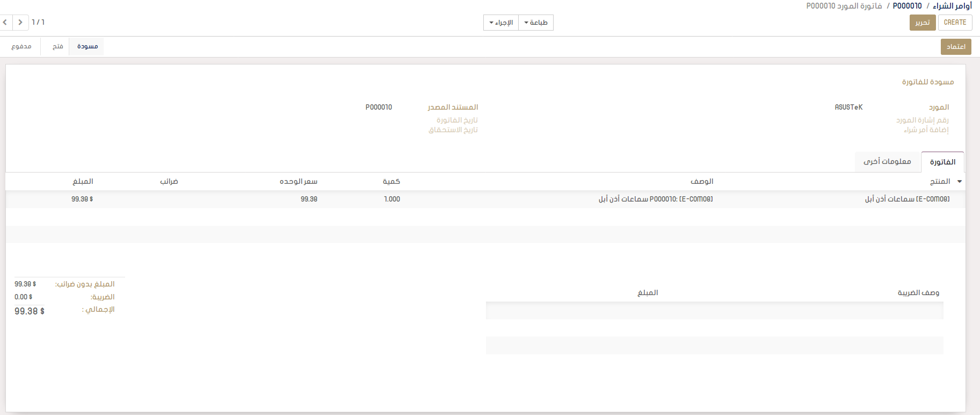This screenshot has height=415, width=980.
Task: Open the أوامر الشراء breadcrumb link
Action: pyautogui.click(x=952, y=6)
